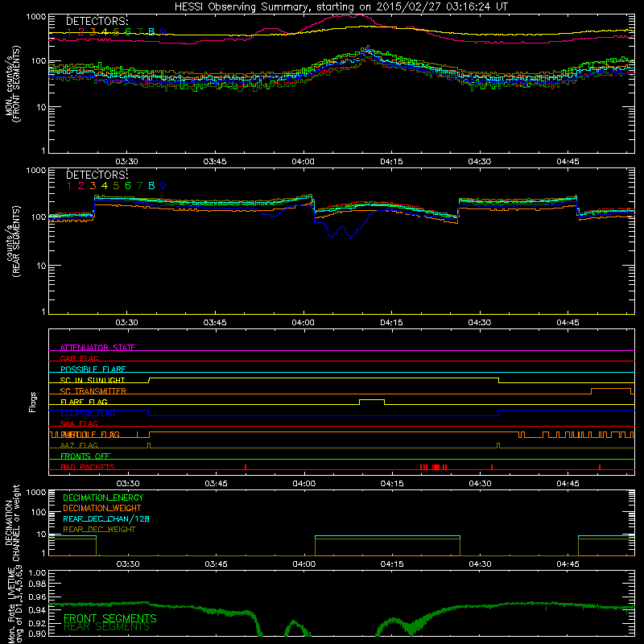Click the ATTENUATOR STATE flag label
Screen dimensions: 644x644
click(x=97, y=348)
